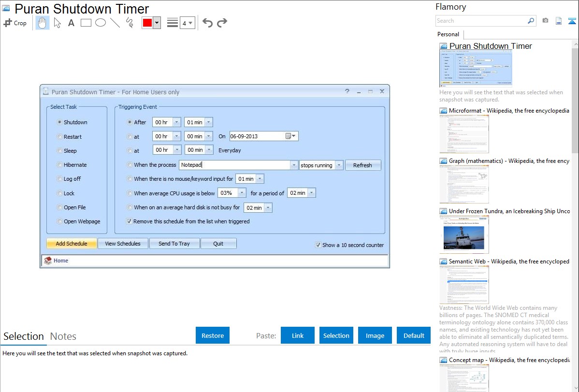
Task: Select the Restart task radio button
Action: [x=59, y=137]
